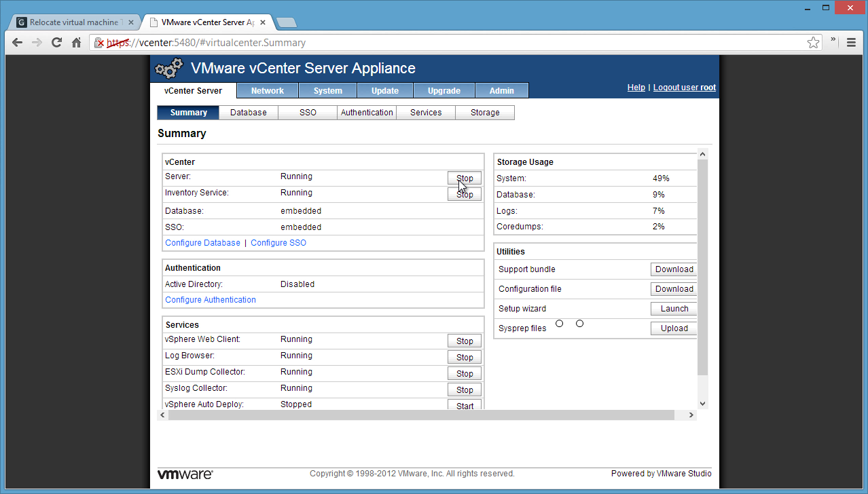The height and width of the screenshot is (494, 868).
Task: Launch the Setup wizard
Action: (674, 309)
